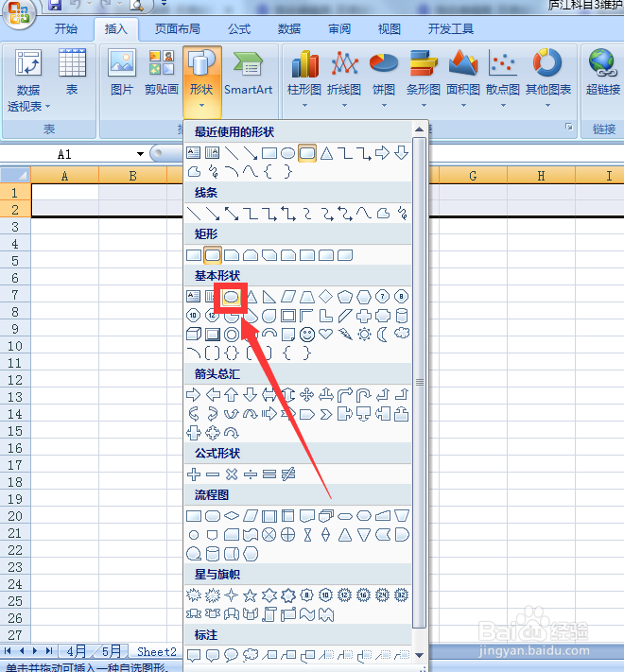Switch to the 页面布局 ribbon tab
This screenshot has height=672, width=624.
[x=178, y=29]
